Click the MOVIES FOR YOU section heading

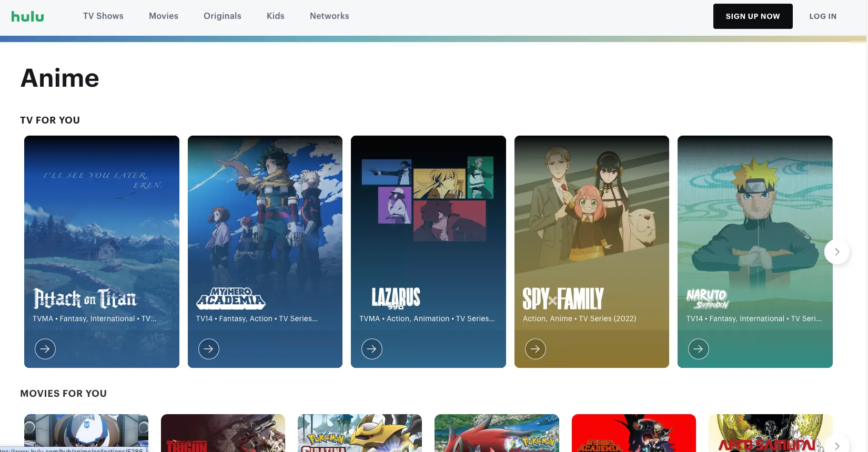tap(64, 394)
